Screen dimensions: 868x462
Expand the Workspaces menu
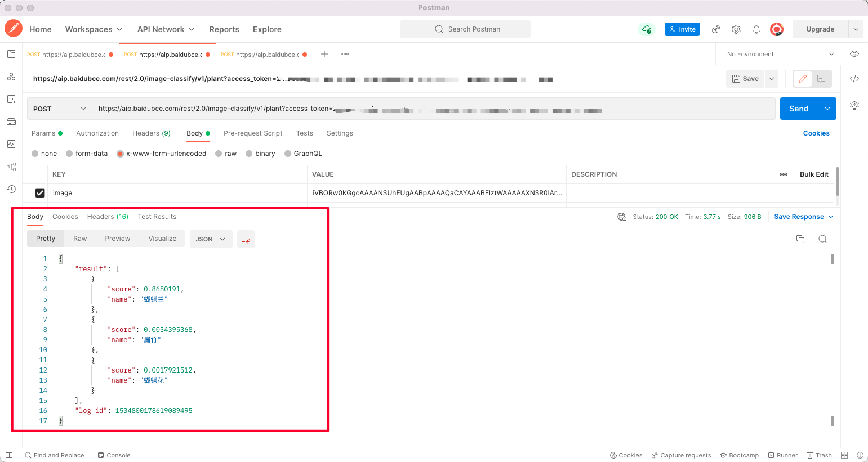94,29
